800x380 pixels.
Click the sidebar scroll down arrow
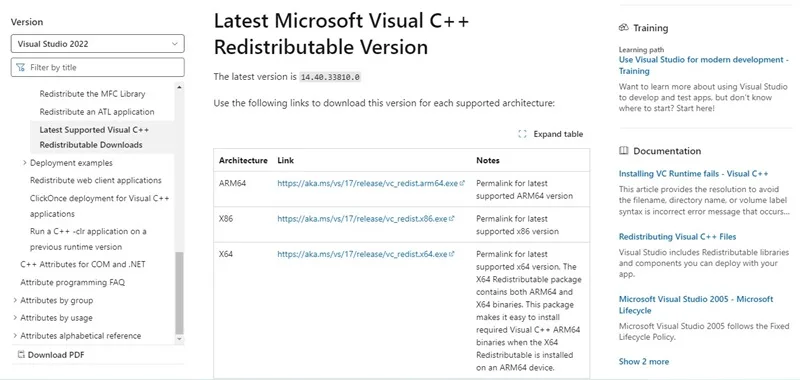[x=179, y=339]
